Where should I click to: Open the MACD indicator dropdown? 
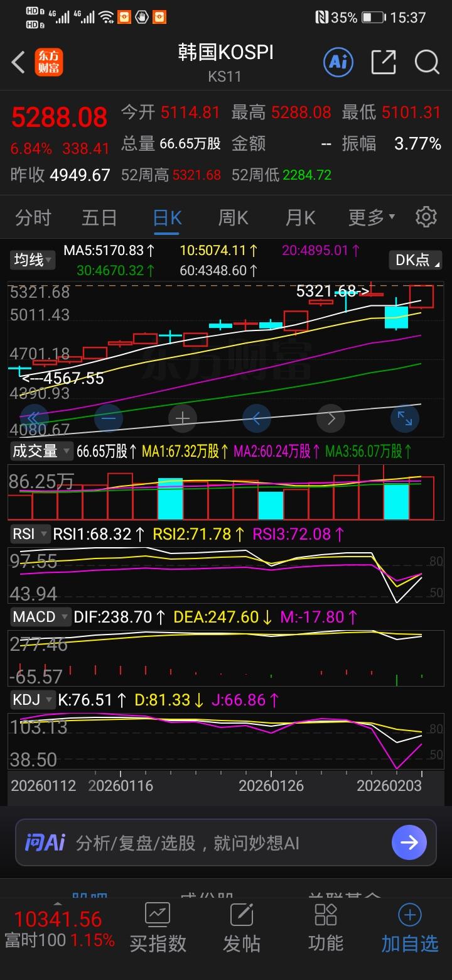pyautogui.click(x=40, y=617)
